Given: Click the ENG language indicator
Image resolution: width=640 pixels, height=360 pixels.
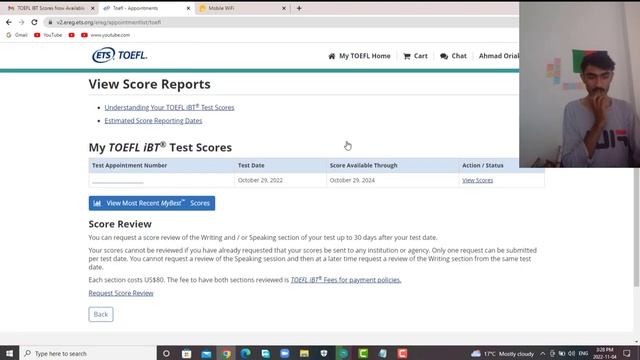Looking at the screenshot, I should tap(583, 354).
